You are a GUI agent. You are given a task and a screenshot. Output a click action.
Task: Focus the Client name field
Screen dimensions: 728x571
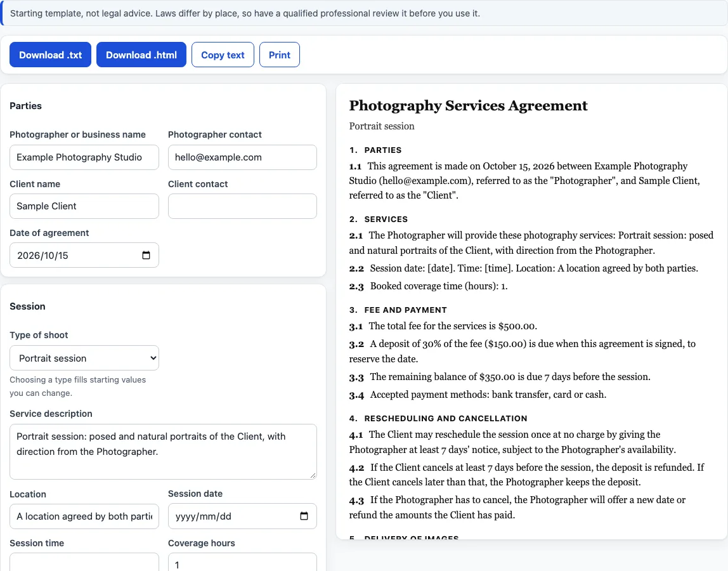[x=84, y=206]
